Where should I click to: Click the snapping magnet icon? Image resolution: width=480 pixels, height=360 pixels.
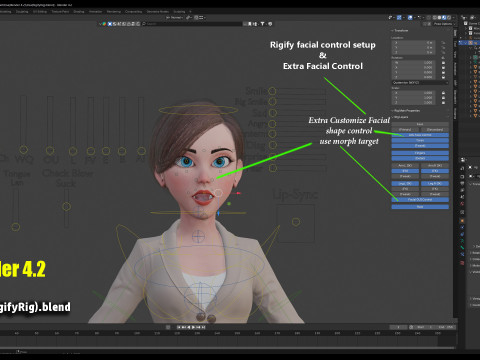pyautogui.click(x=196, y=17)
